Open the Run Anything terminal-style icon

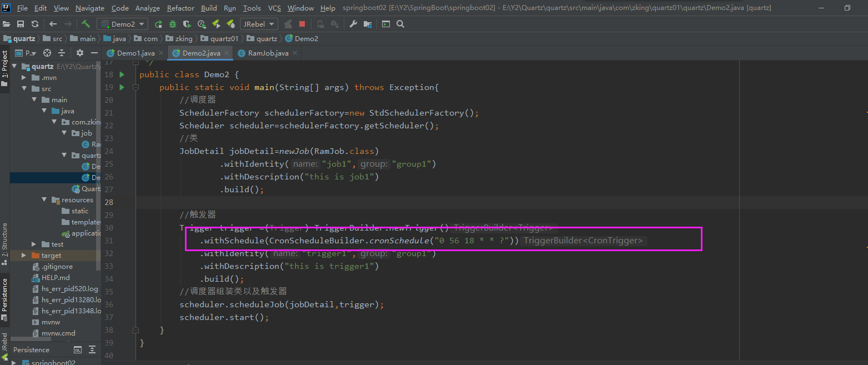point(386,24)
